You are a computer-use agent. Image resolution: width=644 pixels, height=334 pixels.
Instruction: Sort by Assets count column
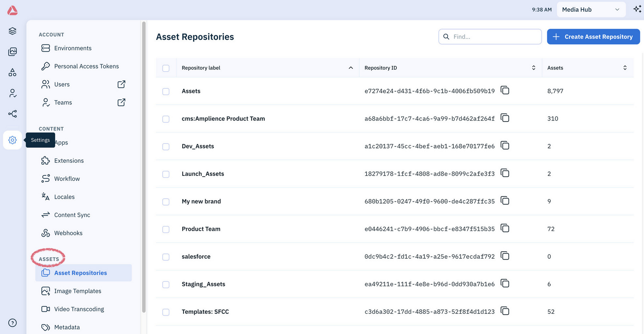pos(625,68)
